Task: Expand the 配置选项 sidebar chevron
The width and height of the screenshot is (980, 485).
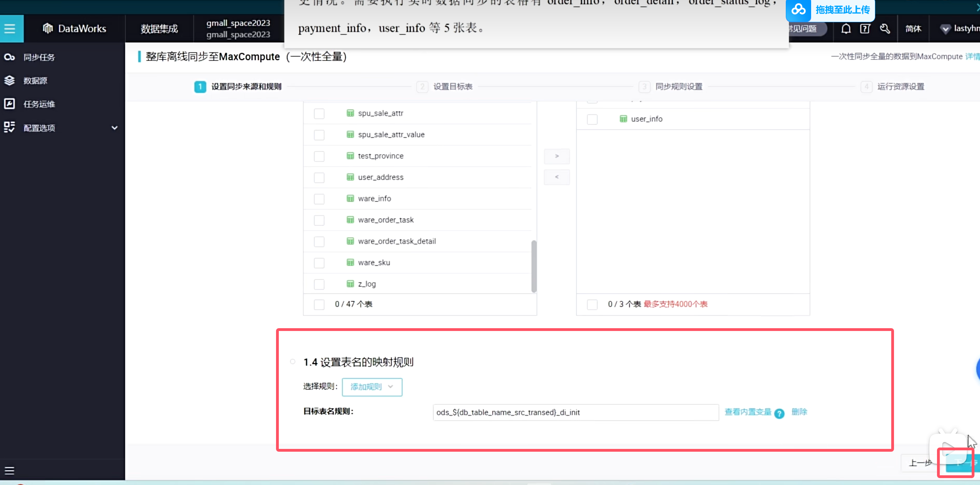Action: [114, 128]
